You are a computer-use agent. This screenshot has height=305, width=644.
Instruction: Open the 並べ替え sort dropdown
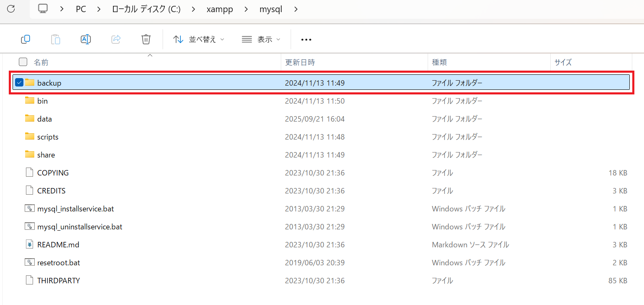tap(199, 39)
